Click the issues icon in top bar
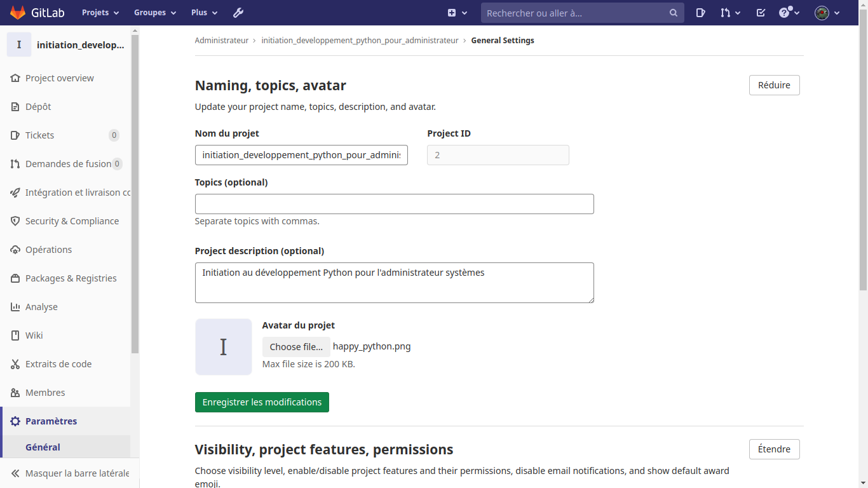 pyautogui.click(x=700, y=13)
